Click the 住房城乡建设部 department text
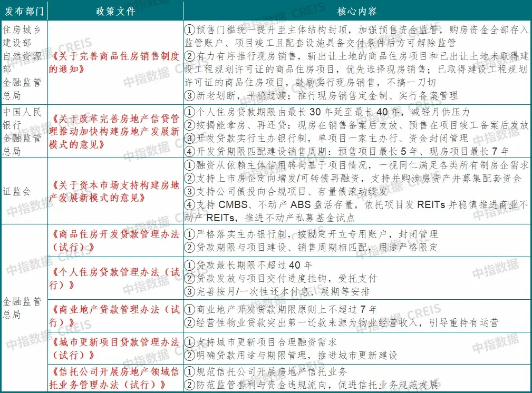 pyautogui.click(x=22, y=36)
